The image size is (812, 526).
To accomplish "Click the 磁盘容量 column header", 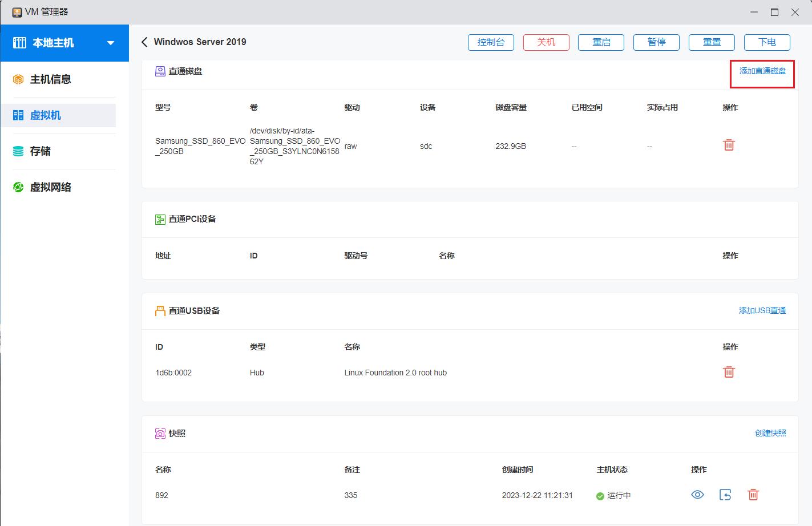I will pyautogui.click(x=511, y=107).
